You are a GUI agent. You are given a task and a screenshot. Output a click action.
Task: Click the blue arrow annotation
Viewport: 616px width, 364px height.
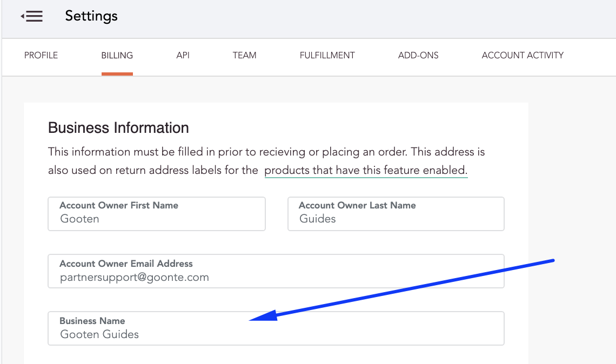point(411,289)
